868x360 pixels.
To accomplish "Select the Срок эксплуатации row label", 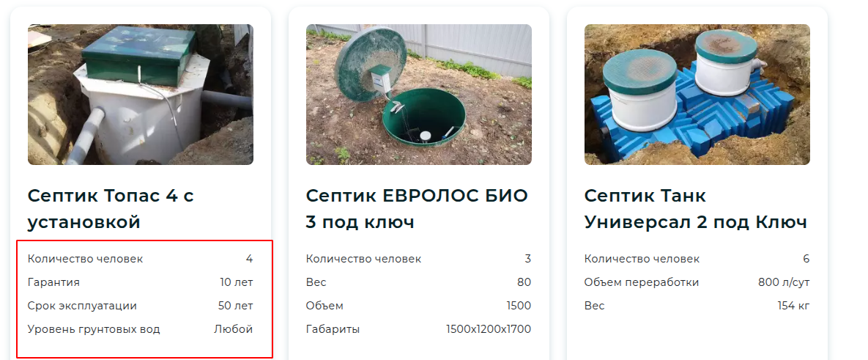I will (x=82, y=306).
